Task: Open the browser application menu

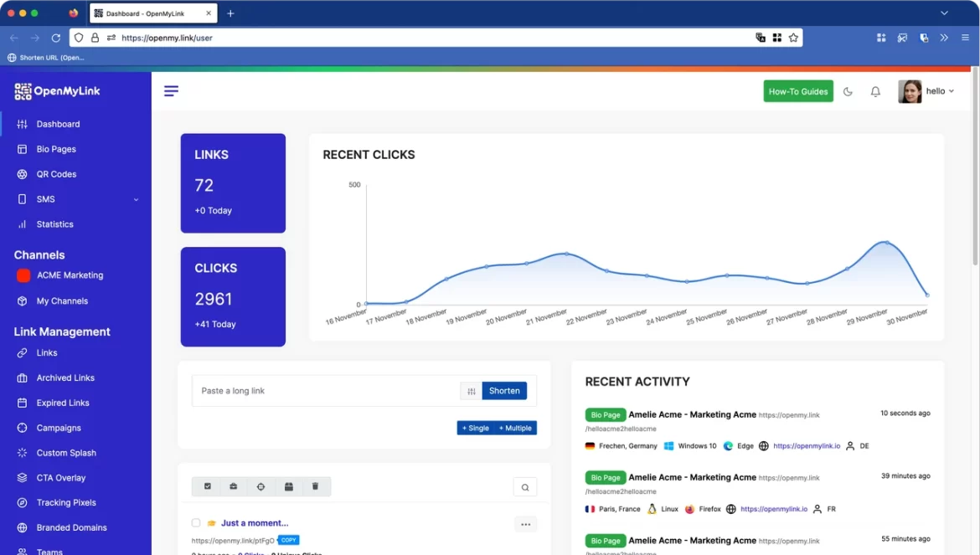Action: [x=965, y=38]
